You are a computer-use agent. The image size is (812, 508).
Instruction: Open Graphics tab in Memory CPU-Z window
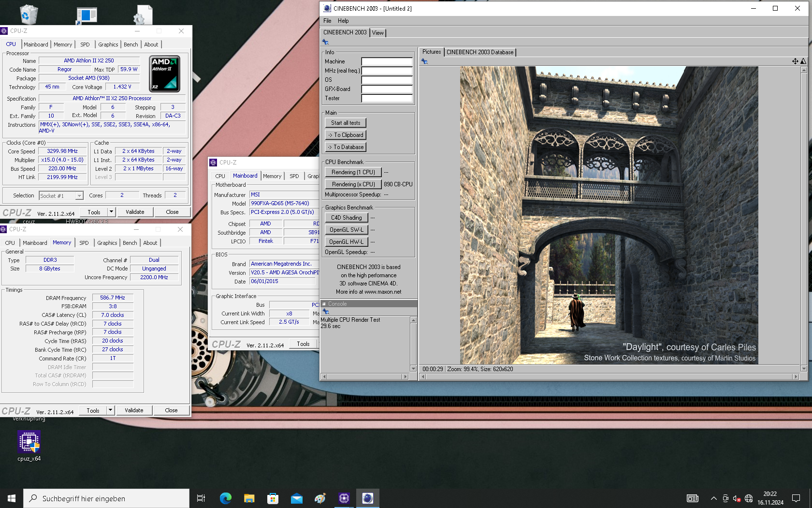click(107, 243)
